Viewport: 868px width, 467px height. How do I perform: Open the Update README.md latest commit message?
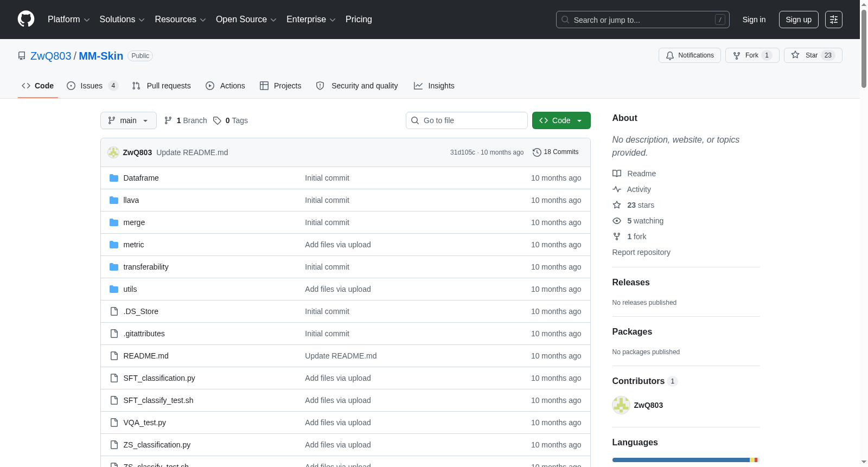(x=192, y=152)
